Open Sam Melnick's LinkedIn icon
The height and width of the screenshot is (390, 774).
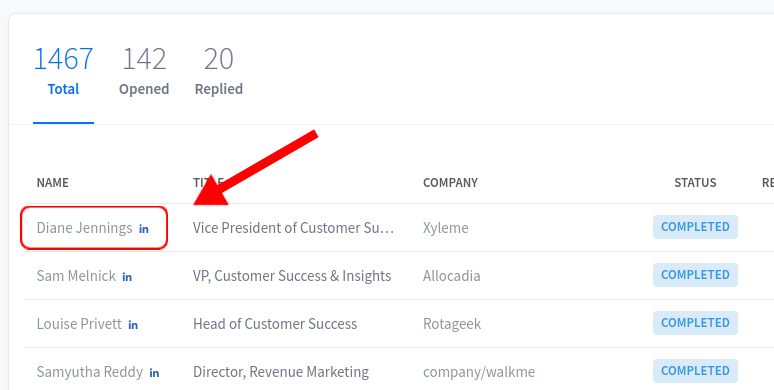pos(127,277)
